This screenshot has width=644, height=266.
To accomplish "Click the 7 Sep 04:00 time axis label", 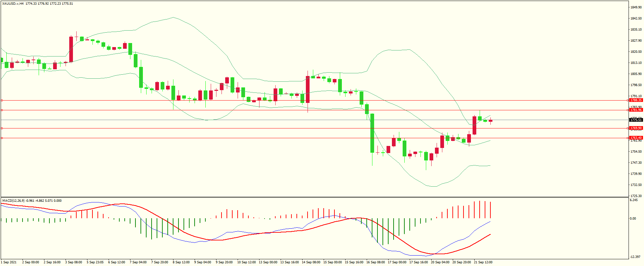I will 138,262.
